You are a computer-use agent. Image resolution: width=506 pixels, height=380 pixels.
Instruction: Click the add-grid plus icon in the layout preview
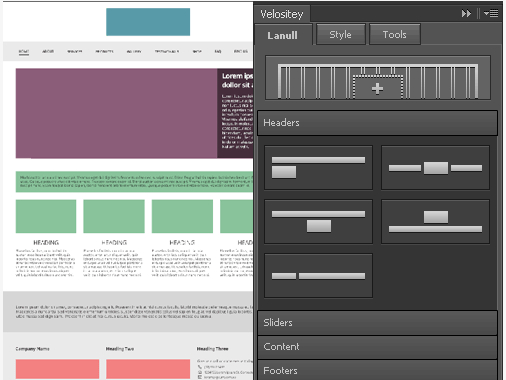point(377,88)
